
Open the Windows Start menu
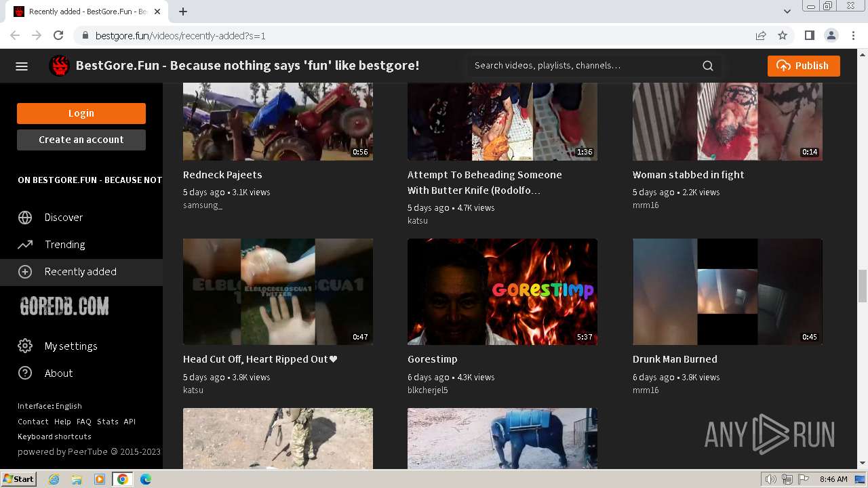[19, 479]
